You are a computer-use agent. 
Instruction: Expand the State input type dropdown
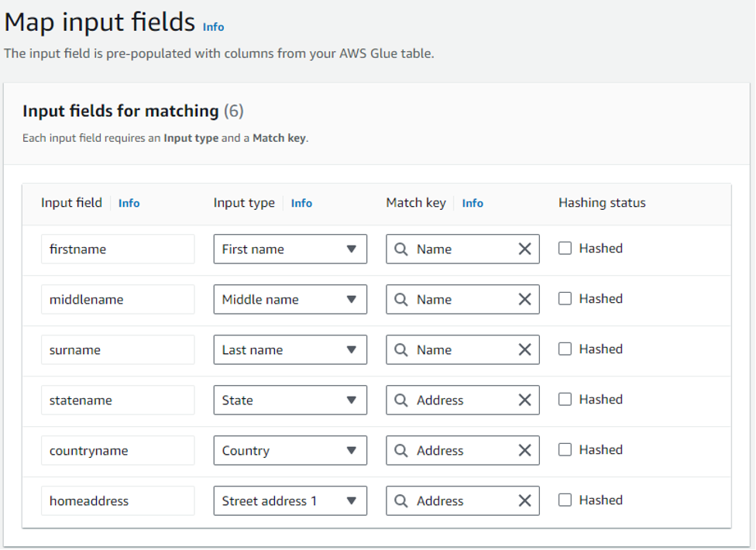point(290,400)
